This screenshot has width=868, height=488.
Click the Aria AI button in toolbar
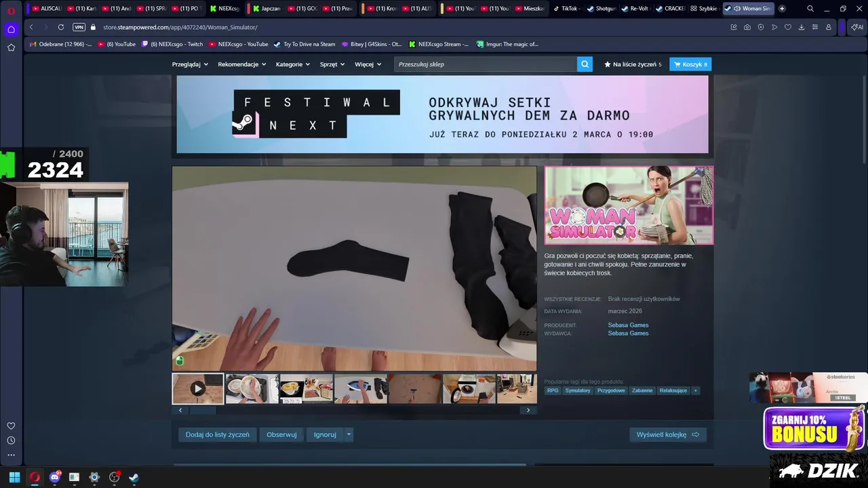[x=857, y=27]
